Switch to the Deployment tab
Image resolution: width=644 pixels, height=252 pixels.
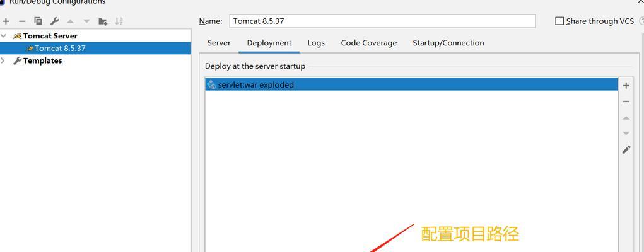[x=269, y=43]
